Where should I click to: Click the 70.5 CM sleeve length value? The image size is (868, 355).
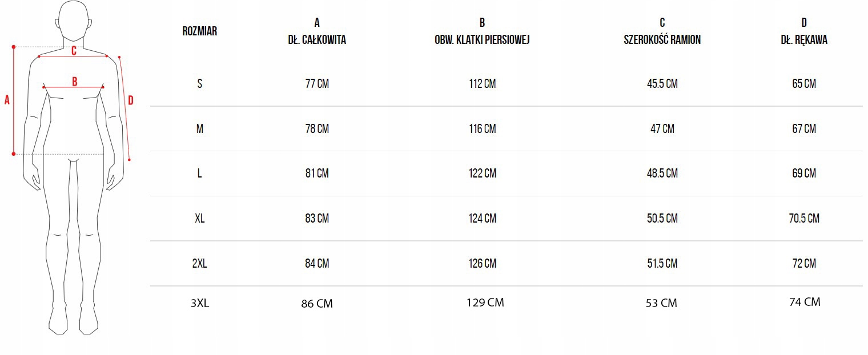(x=804, y=219)
